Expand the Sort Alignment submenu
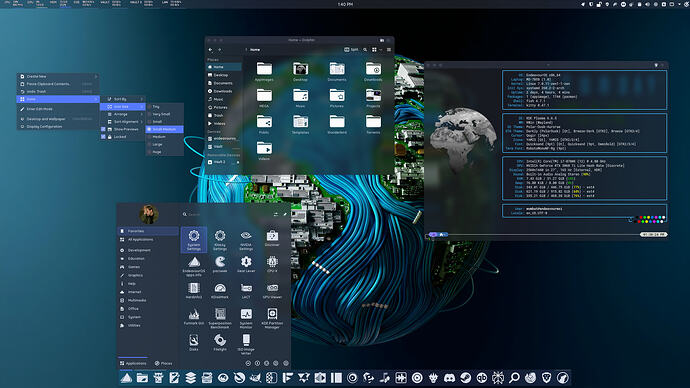690x388 pixels. point(123,121)
